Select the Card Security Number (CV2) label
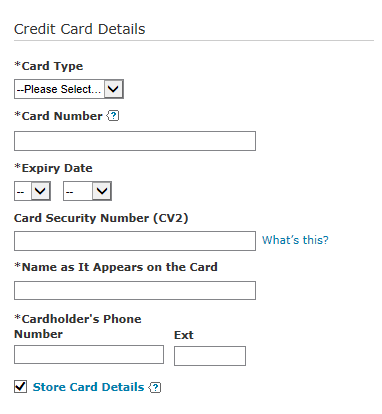This screenshot has height=414, width=382. [101, 218]
